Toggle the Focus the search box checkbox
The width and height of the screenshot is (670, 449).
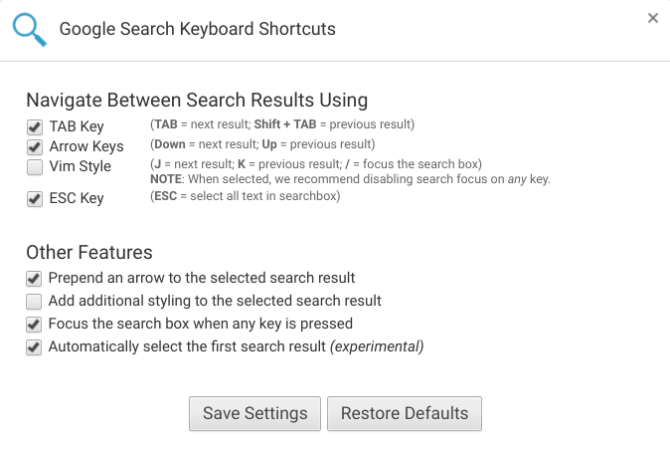35,324
